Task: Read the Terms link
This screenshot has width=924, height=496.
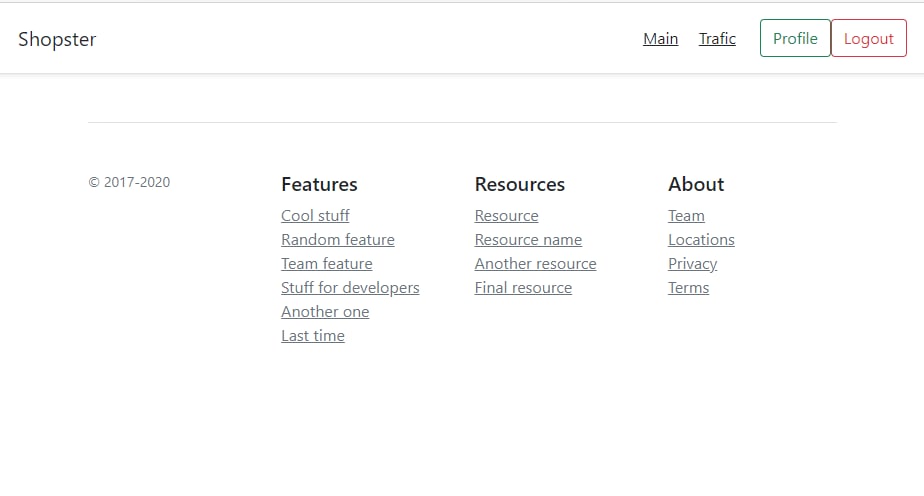Action: point(688,288)
